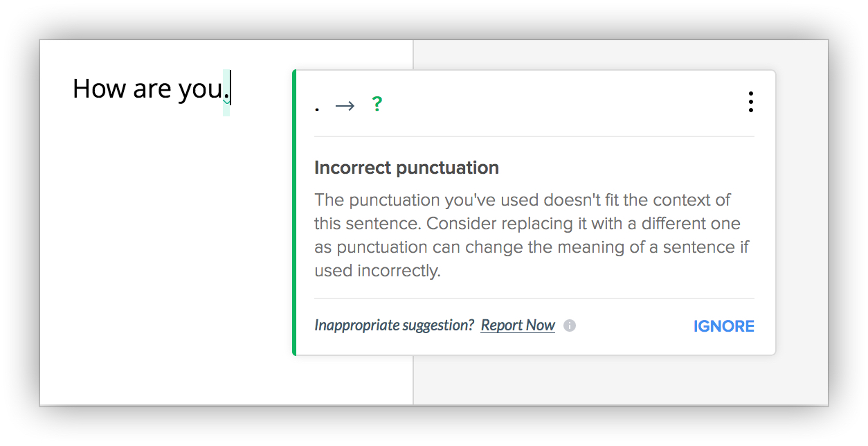Click the arrow between period and question mark
Image resolution: width=868 pixels, height=446 pixels.
[345, 105]
